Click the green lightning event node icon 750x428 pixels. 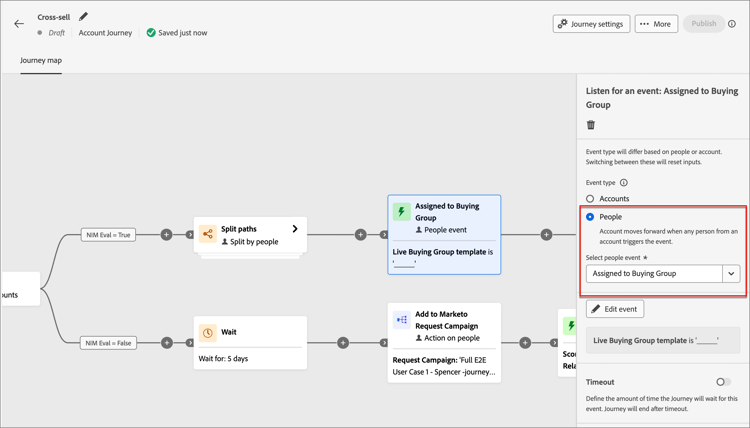(402, 212)
